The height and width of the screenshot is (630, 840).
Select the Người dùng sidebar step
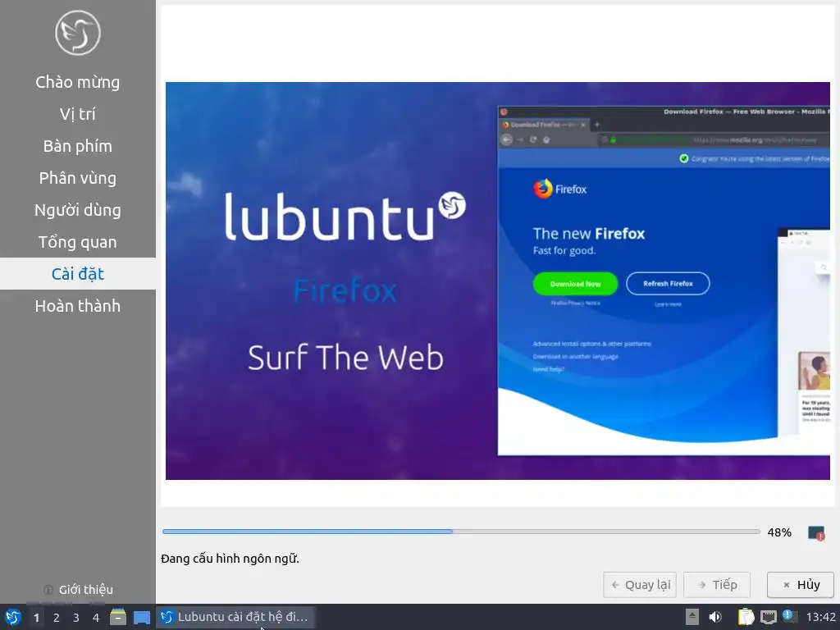(78, 210)
